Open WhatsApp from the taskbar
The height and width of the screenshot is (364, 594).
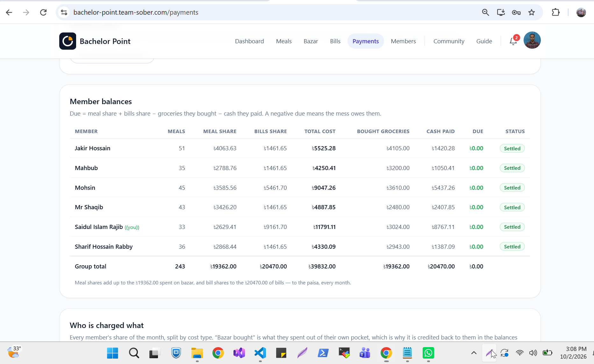[428, 353]
